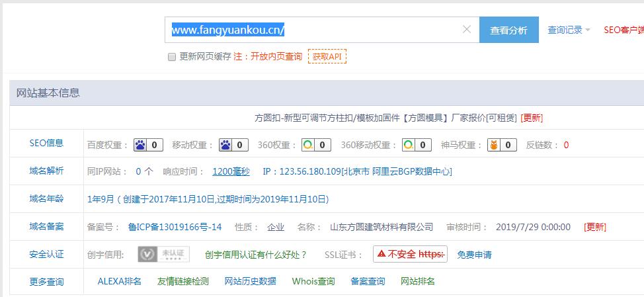Open the 安全认证 row label
The image size is (644, 297).
[x=46, y=255]
